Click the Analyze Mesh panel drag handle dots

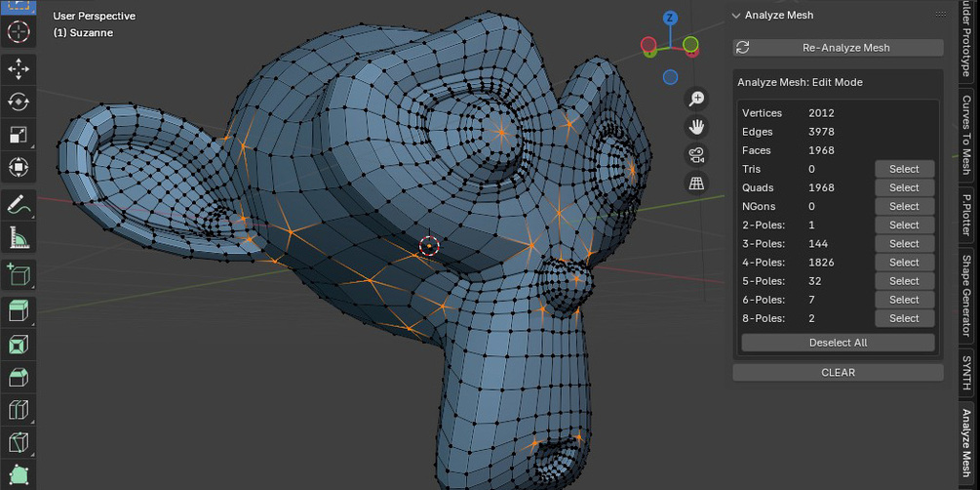940,15
